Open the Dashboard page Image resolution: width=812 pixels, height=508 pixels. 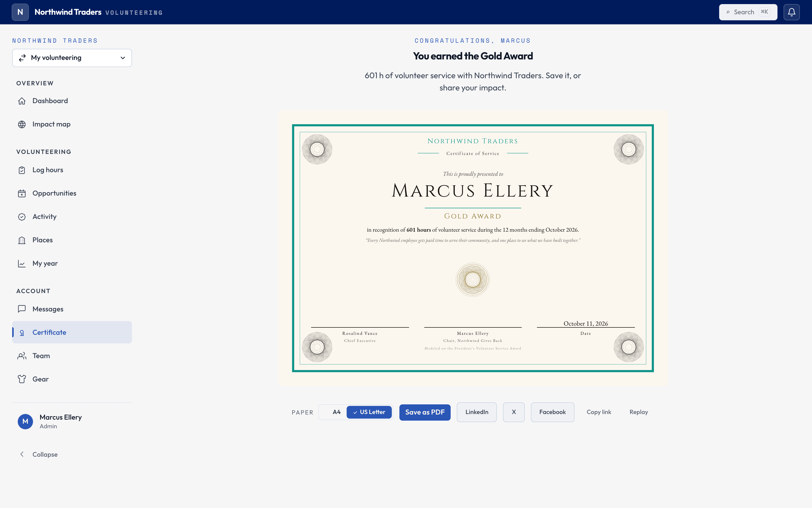pyautogui.click(x=72, y=101)
